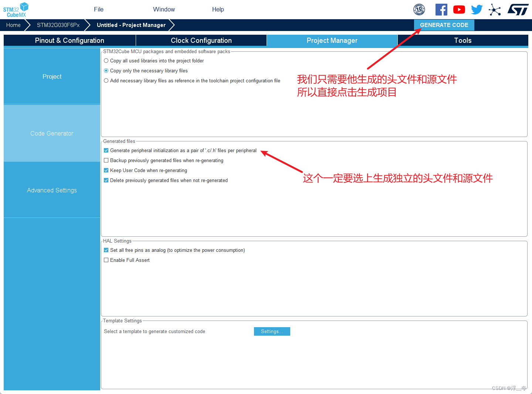
Task: Open the File menu
Action: tap(99, 9)
